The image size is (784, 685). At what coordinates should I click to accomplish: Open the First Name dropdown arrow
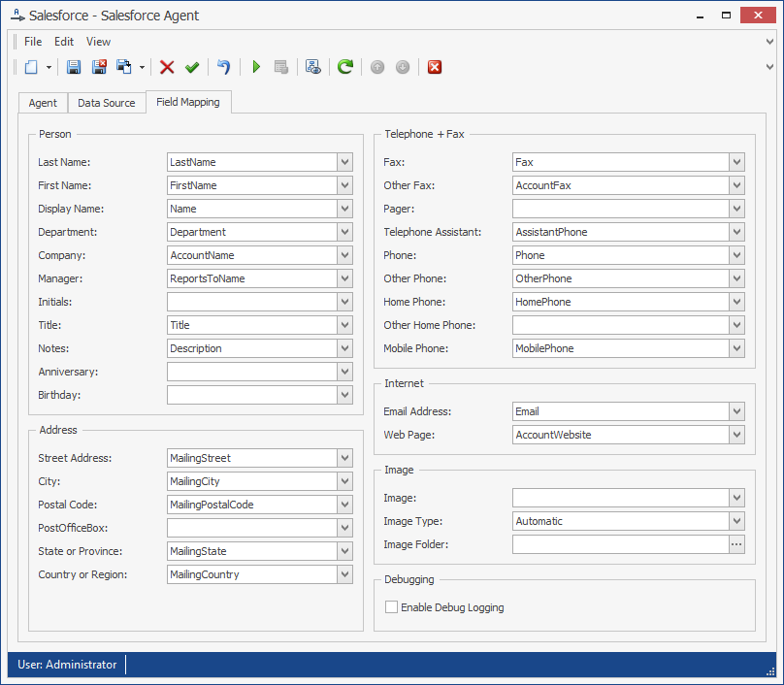[x=345, y=185]
